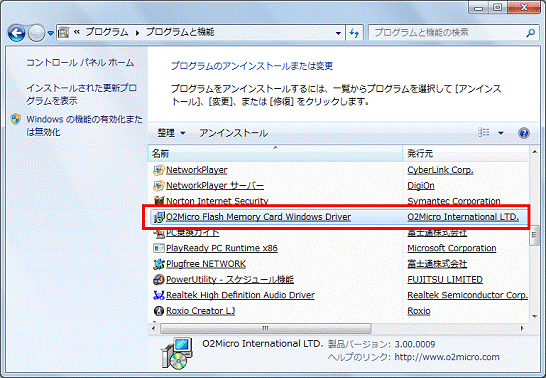Open インストールされた更新プログラムを表示 link
546x378 pixels.
pyautogui.click(x=81, y=94)
